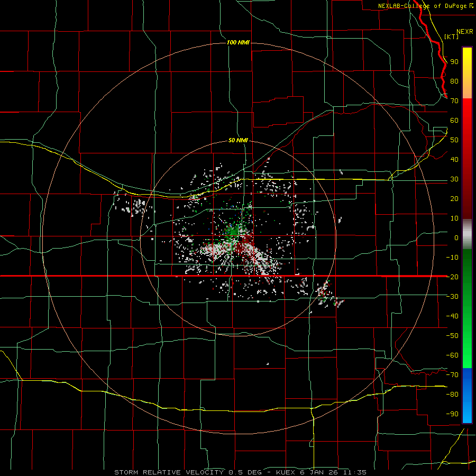Image resolution: width=476 pixels, height=476 pixels.
Task: Click the 10 value on the velocity scale
Action: (x=454, y=218)
